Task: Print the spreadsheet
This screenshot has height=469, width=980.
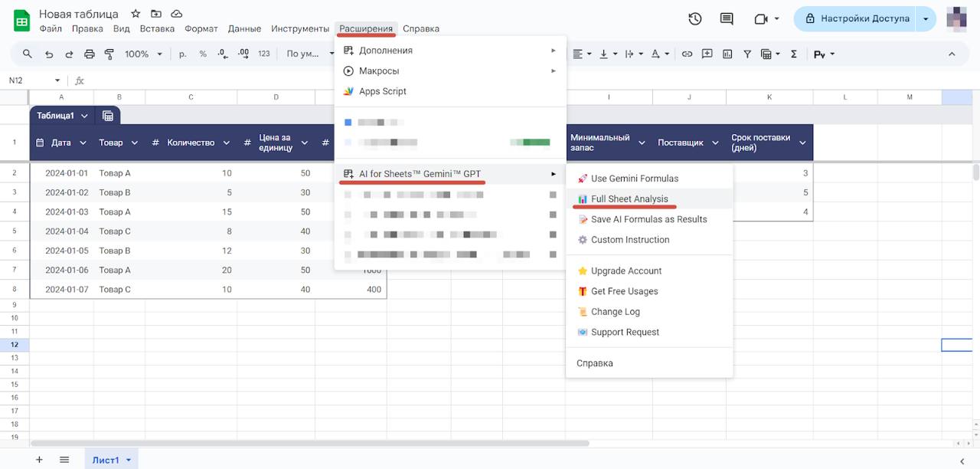Action: [90, 54]
